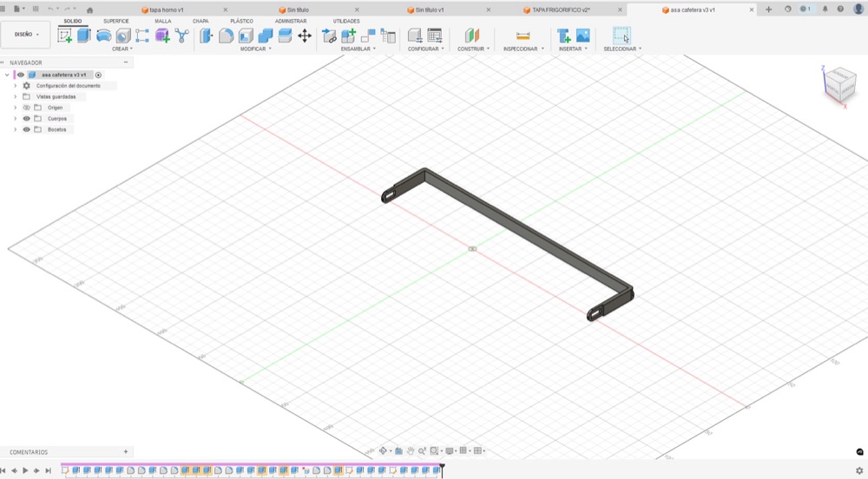Select the New Component tool
The width and height of the screenshot is (868, 479).
pyautogui.click(x=349, y=36)
